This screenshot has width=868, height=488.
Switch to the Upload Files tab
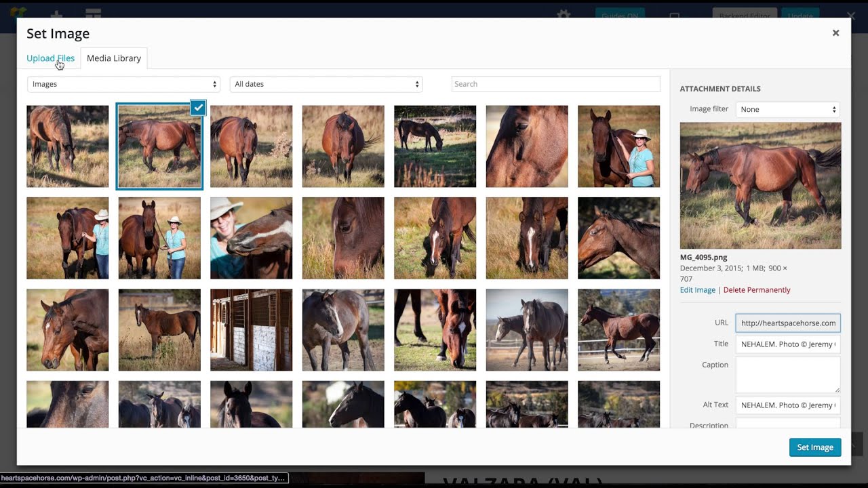point(50,58)
